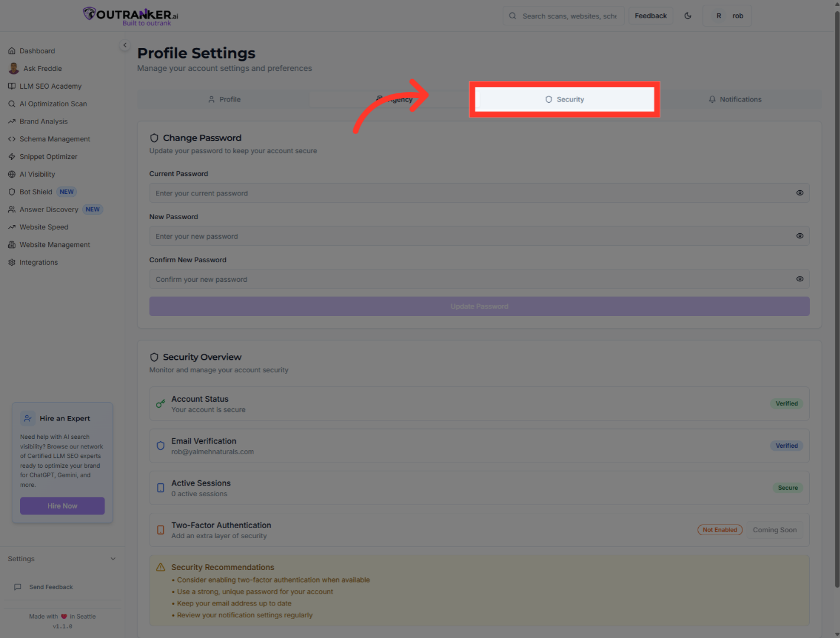Click the Hire an Expert person icon
The width and height of the screenshot is (840, 638).
click(x=28, y=418)
